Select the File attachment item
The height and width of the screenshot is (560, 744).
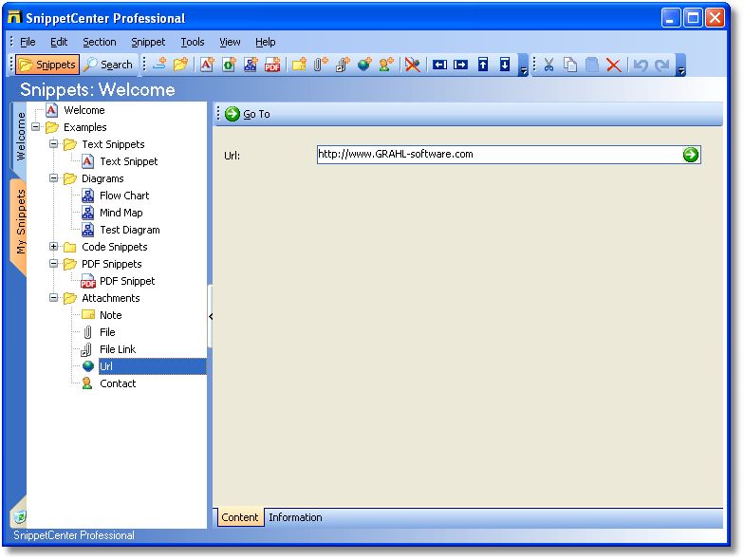point(107,332)
